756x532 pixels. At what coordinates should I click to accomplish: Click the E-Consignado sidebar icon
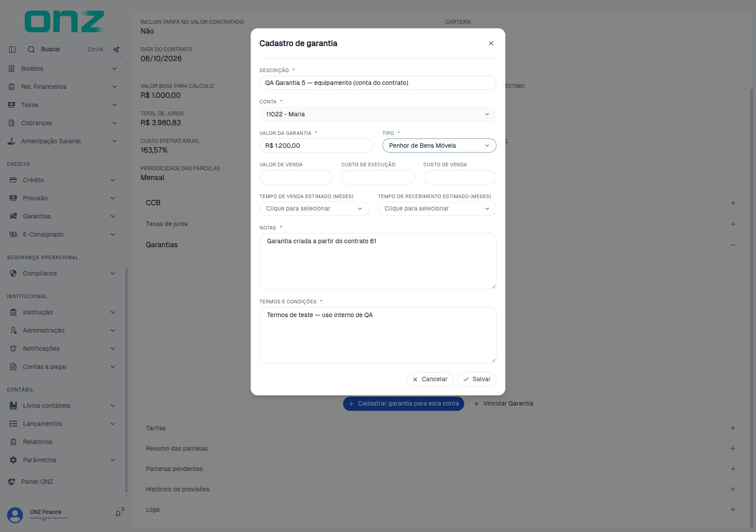point(13,234)
